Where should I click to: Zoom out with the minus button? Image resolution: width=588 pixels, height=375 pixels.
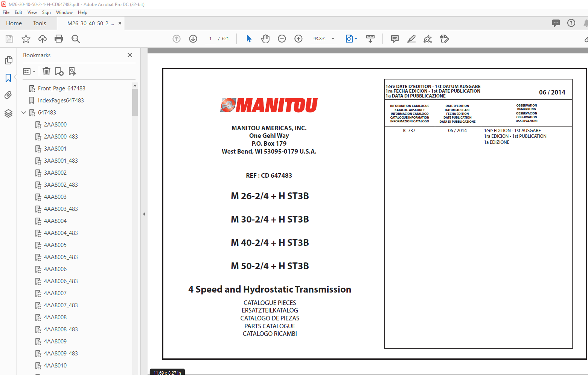pyautogui.click(x=282, y=39)
